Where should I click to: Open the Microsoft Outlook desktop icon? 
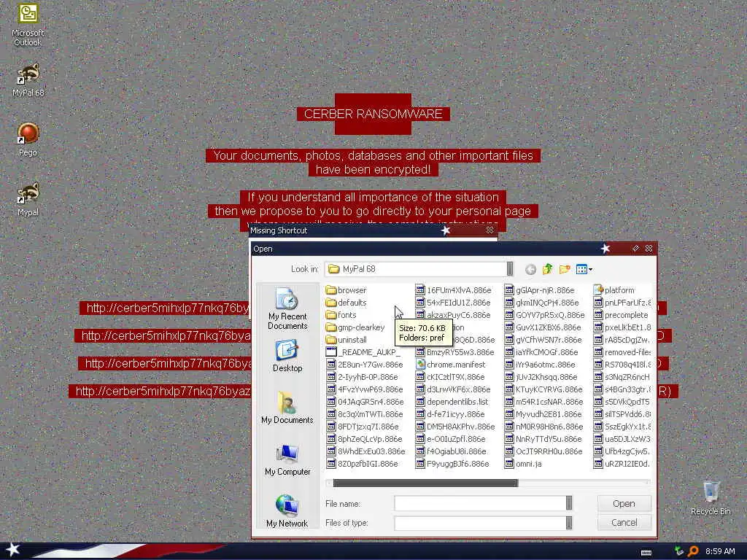point(28,24)
